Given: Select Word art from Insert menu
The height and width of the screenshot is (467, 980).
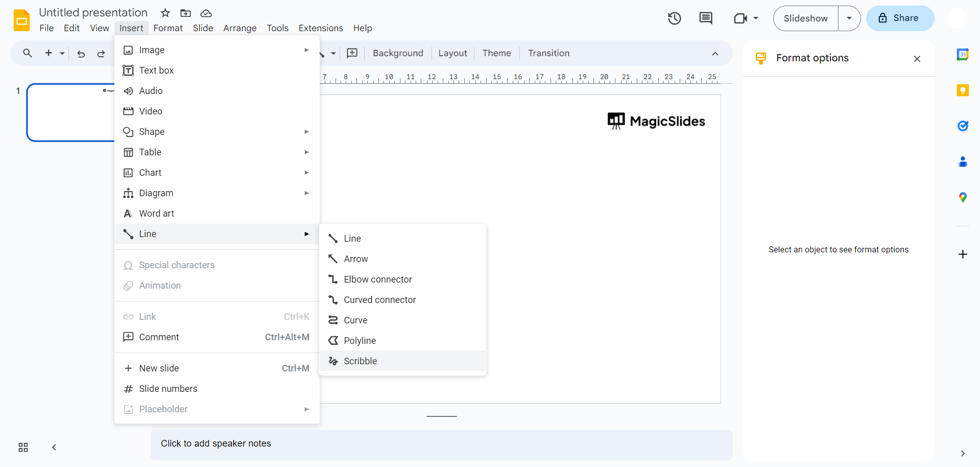Looking at the screenshot, I should [156, 213].
